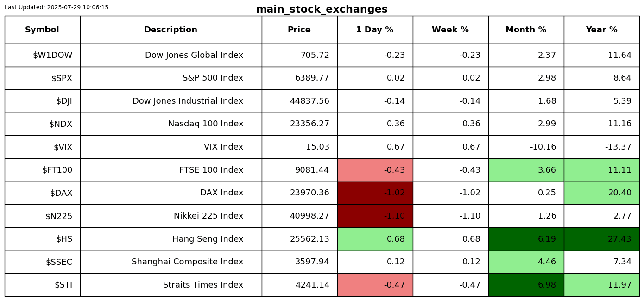Select the 1 Day % header
Image resolution: width=644 pixels, height=301 pixels.
(x=375, y=30)
